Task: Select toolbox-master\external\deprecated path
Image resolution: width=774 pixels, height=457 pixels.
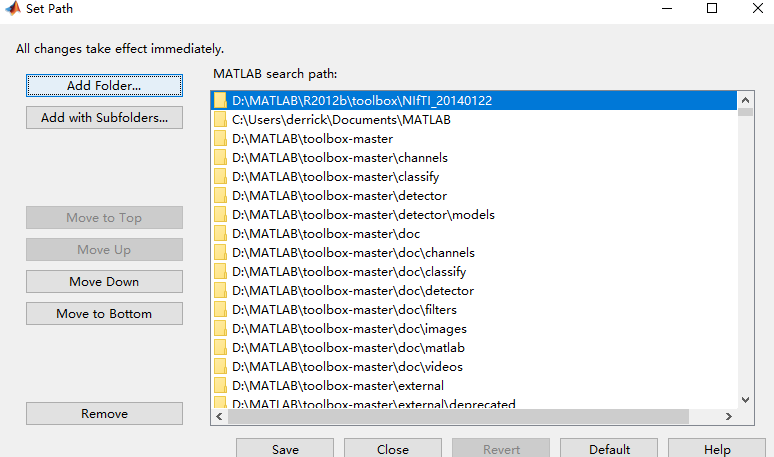Action: tap(474, 402)
